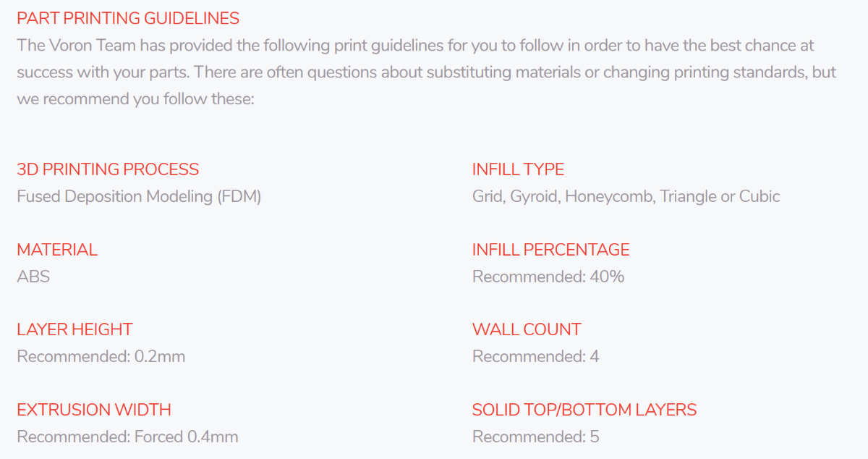Click the Recommended: Forced 0.4mm text
This screenshot has width=868, height=459.
[127, 437]
